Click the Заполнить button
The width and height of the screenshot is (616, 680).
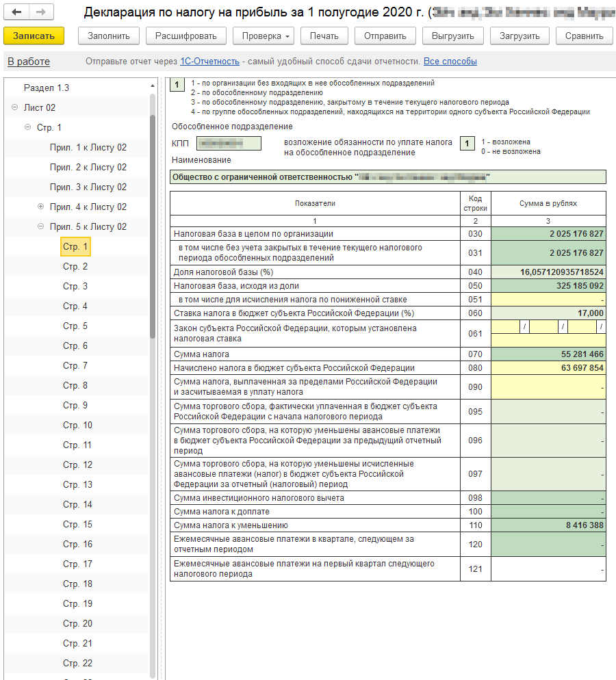pos(109,36)
